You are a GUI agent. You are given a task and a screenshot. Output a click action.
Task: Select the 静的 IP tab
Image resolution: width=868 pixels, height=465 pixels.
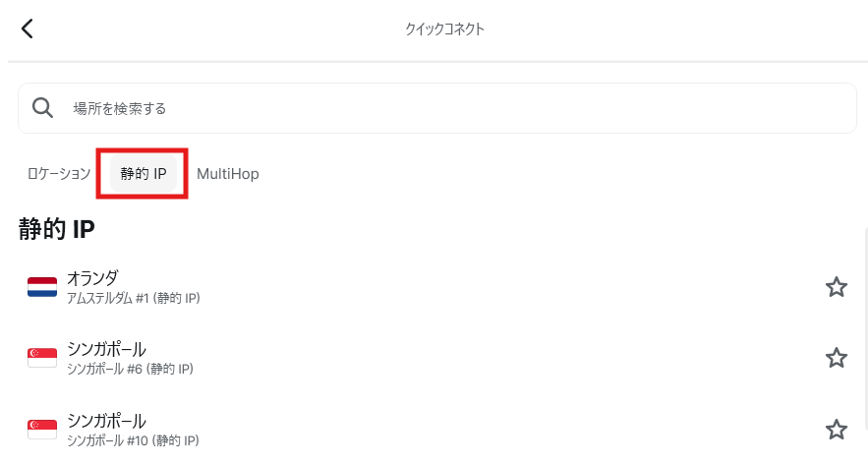(144, 174)
